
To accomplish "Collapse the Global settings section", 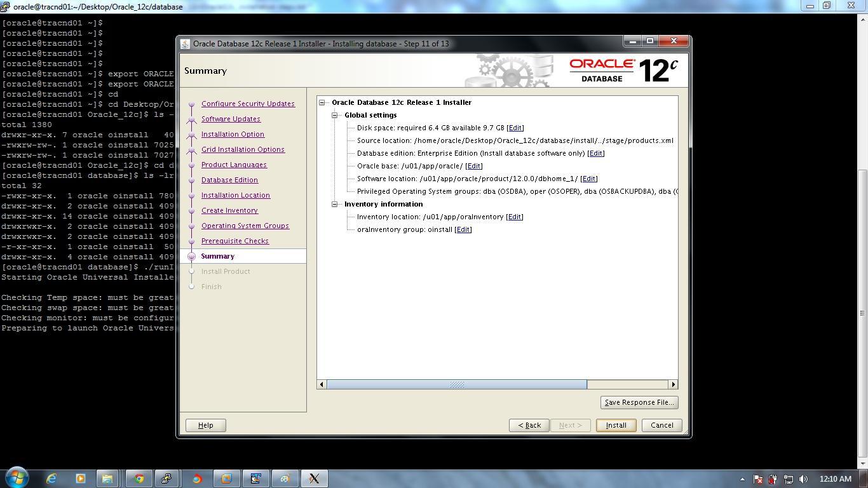I will pos(335,115).
